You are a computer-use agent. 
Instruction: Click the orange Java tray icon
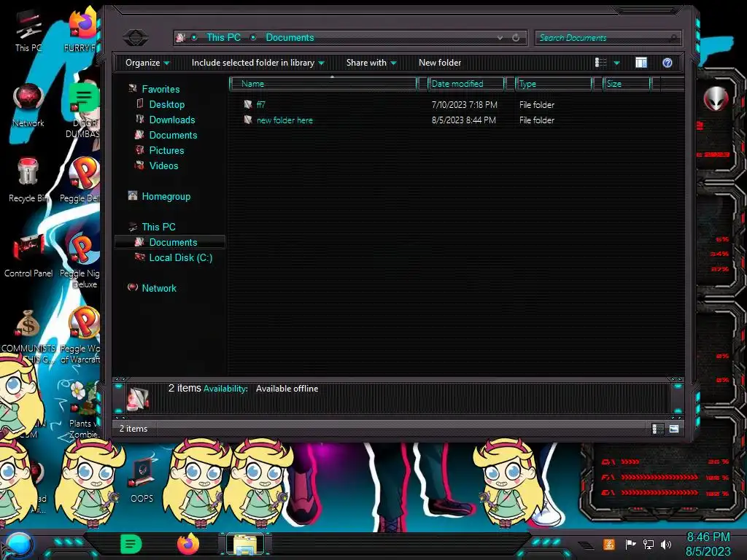pos(609,544)
